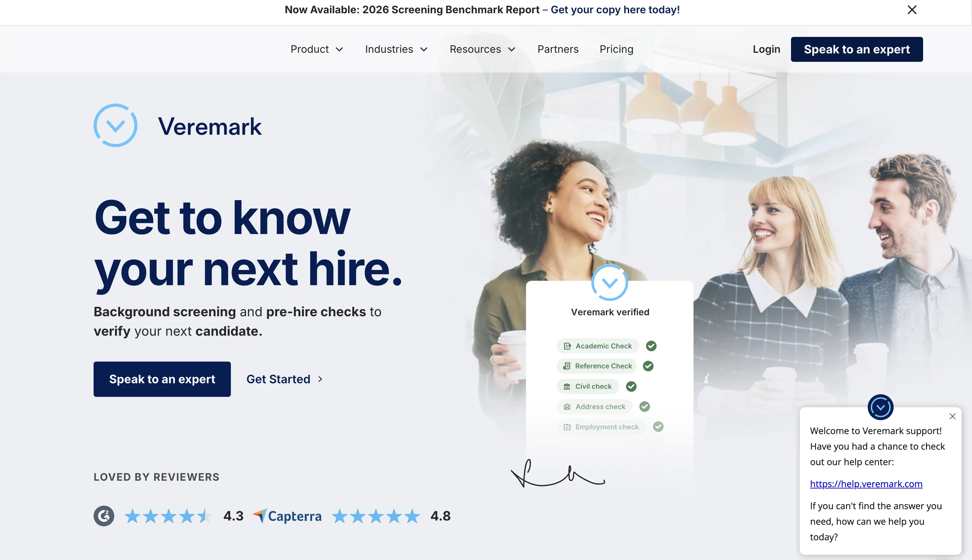Image resolution: width=972 pixels, height=560 pixels.
Task: Click the Employment check green checkmark
Action: tap(658, 427)
